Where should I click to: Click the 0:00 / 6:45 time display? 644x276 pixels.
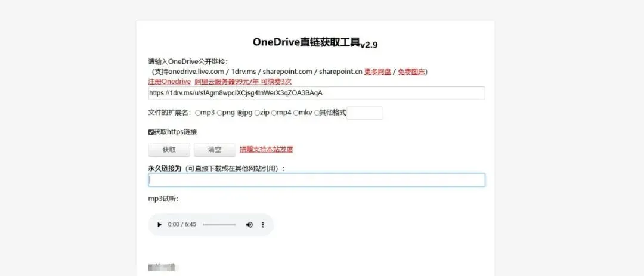click(182, 225)
